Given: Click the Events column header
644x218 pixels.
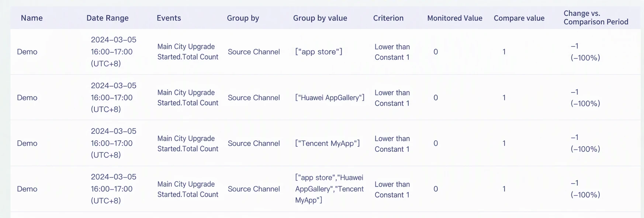Looking at the screenshot, I should point(169,18).
